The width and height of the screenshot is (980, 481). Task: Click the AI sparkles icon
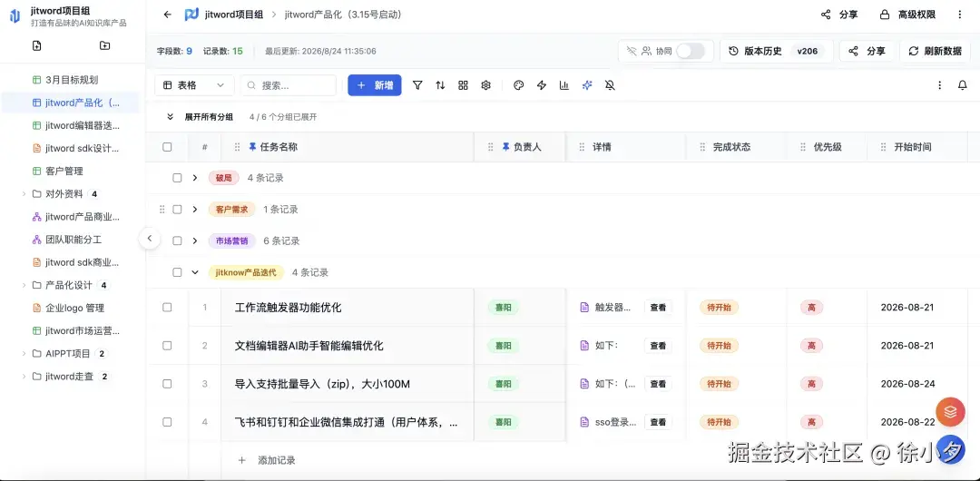pos(587,85)
